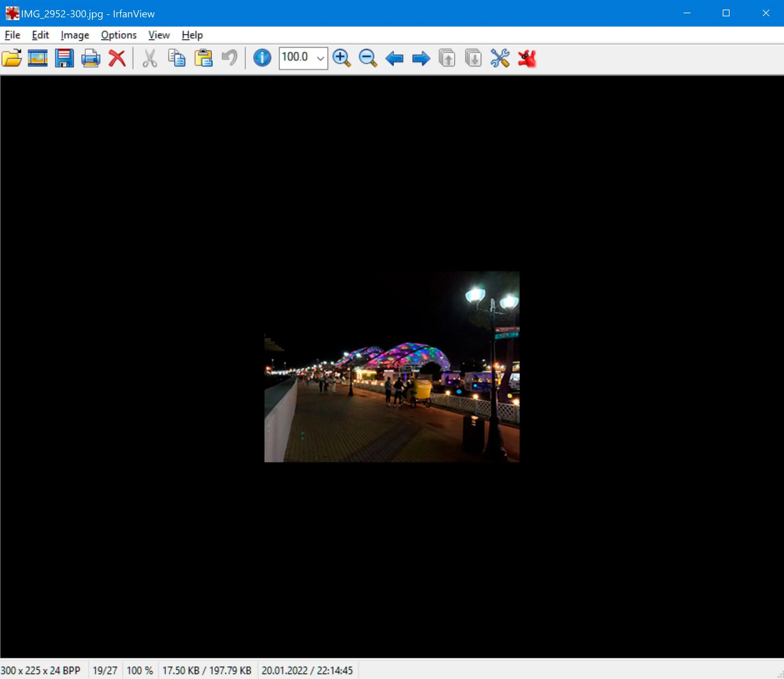
Task: Open the Slideshow filmstrip icon
Action: click(38, 58)
